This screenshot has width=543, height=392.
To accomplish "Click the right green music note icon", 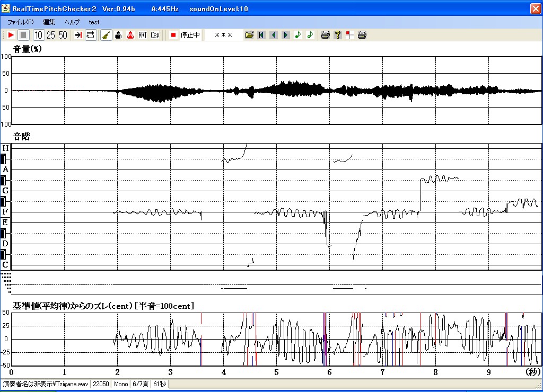I will coord(310,35).
